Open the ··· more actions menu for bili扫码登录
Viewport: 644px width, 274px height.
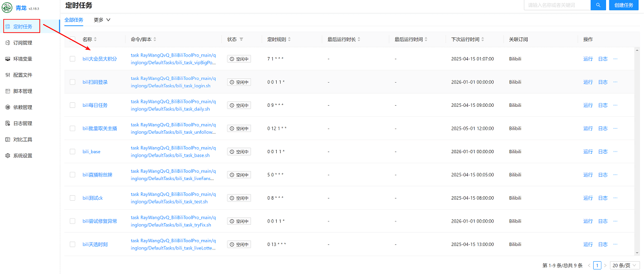(x=615, y=82)
